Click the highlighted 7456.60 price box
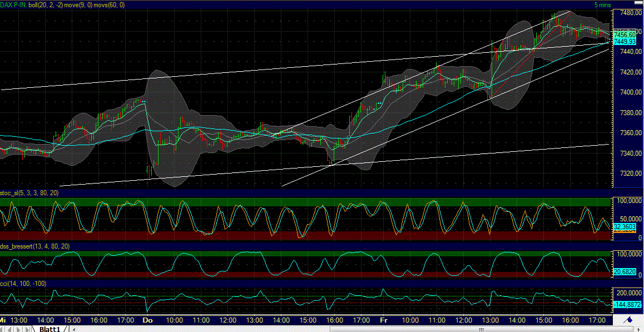Screen dimensions: 644x332 (626, 33)
